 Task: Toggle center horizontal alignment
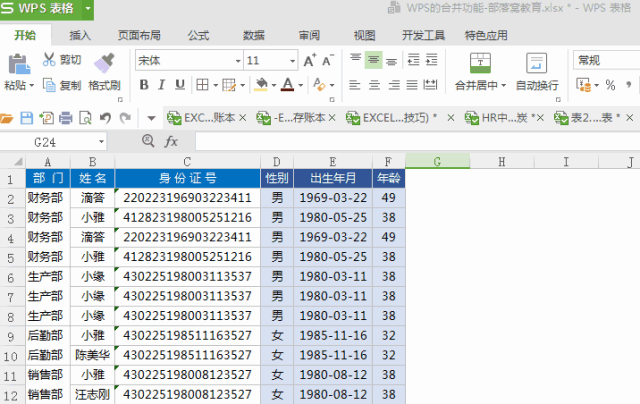point(373,85)
